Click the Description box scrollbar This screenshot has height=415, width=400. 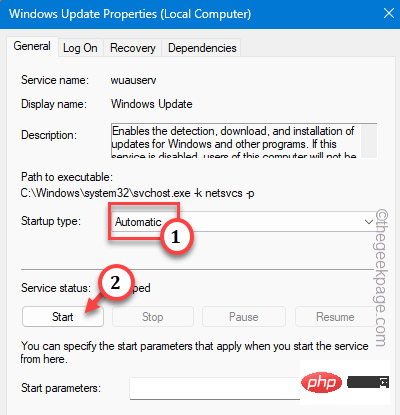pyautogui.click(x=369, y=140)
